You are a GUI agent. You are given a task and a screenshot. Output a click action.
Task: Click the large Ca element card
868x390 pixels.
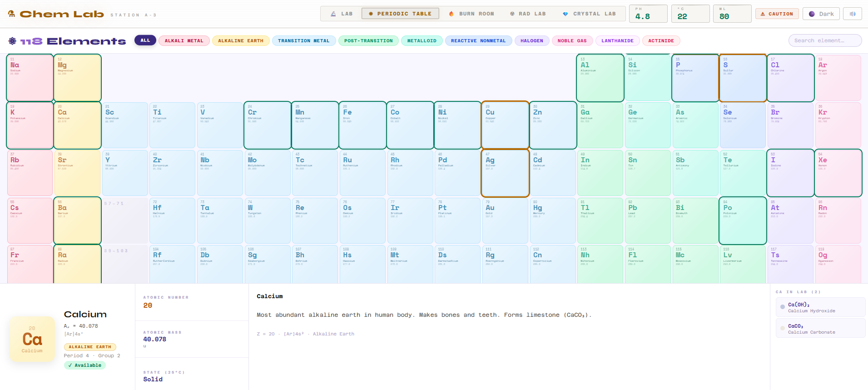(x=32, y=339)
